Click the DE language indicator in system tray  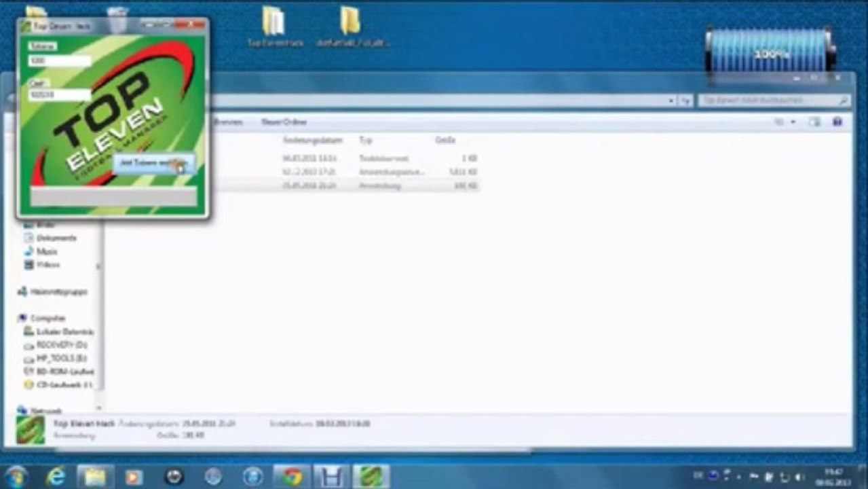coord(698,476)
